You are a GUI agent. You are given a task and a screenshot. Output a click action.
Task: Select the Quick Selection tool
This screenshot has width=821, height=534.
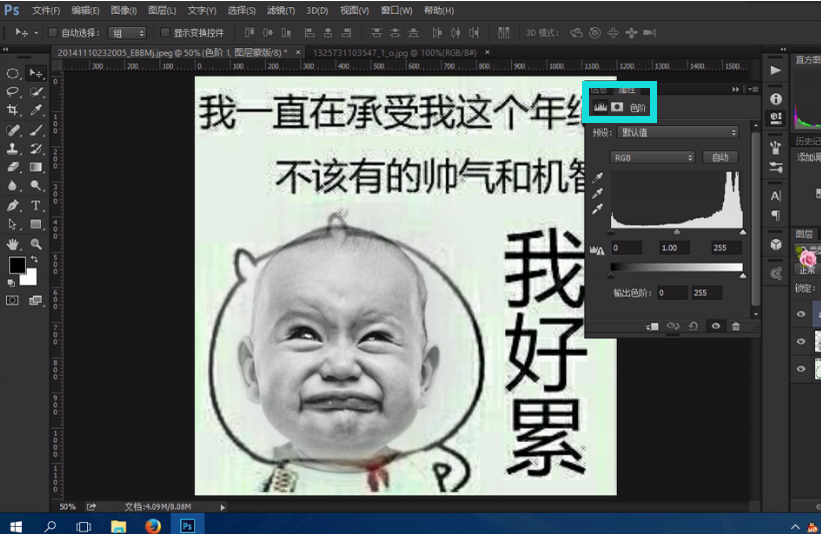[x=36, y=92]
